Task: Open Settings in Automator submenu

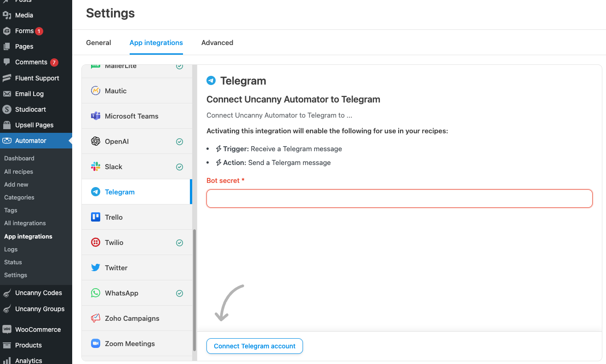Action: point(16,275)
